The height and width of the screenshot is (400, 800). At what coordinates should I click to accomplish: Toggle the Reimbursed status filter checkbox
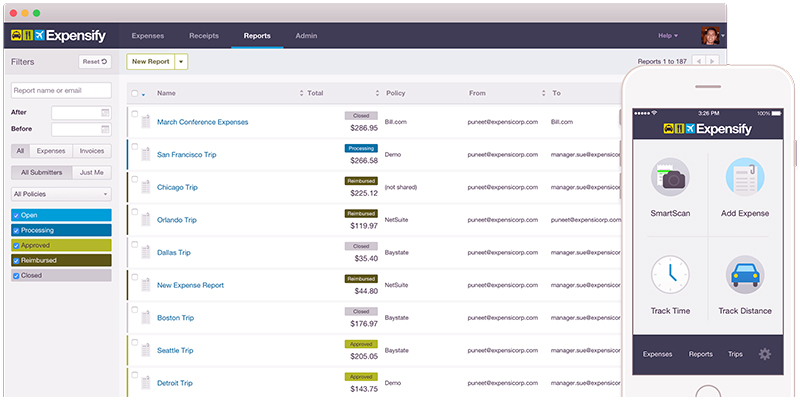click(x=16, y=261)
